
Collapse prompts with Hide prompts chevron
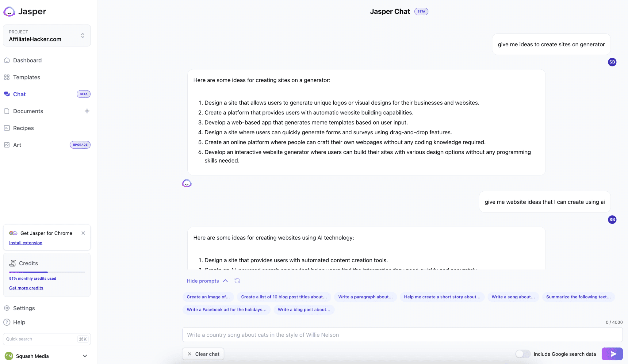coord(225,281)
